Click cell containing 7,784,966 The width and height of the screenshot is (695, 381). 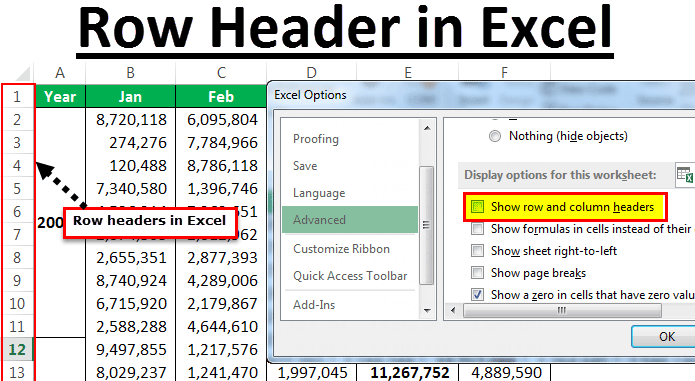coord(221,143)
